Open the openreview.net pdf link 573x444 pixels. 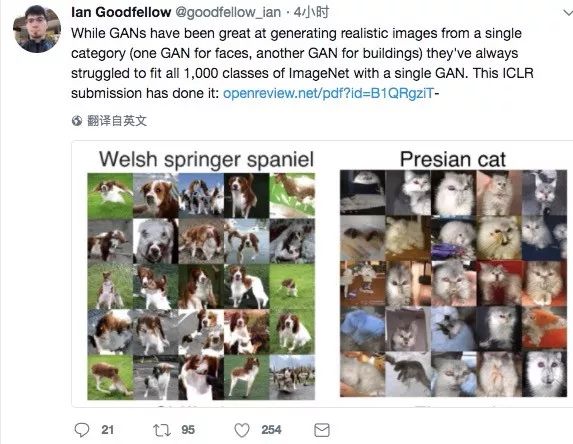pos(328,93)
